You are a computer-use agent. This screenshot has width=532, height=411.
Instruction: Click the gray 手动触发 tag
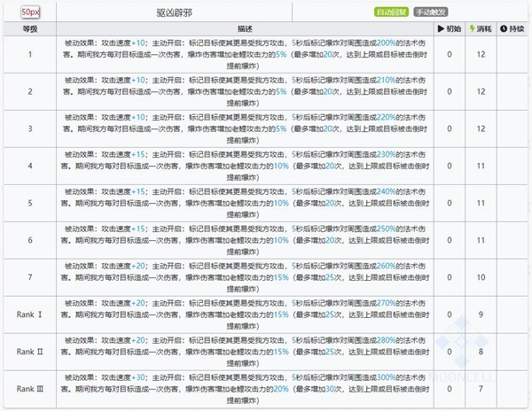point(431,12)
